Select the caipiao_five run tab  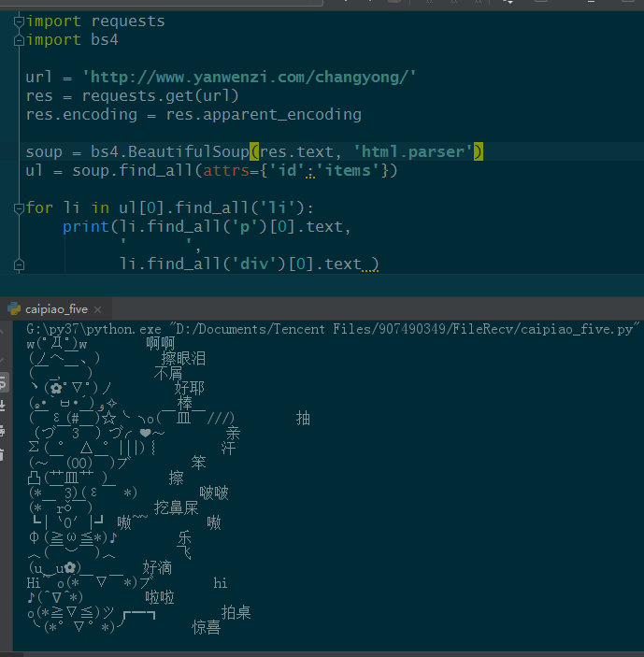(x=56, y=309)
